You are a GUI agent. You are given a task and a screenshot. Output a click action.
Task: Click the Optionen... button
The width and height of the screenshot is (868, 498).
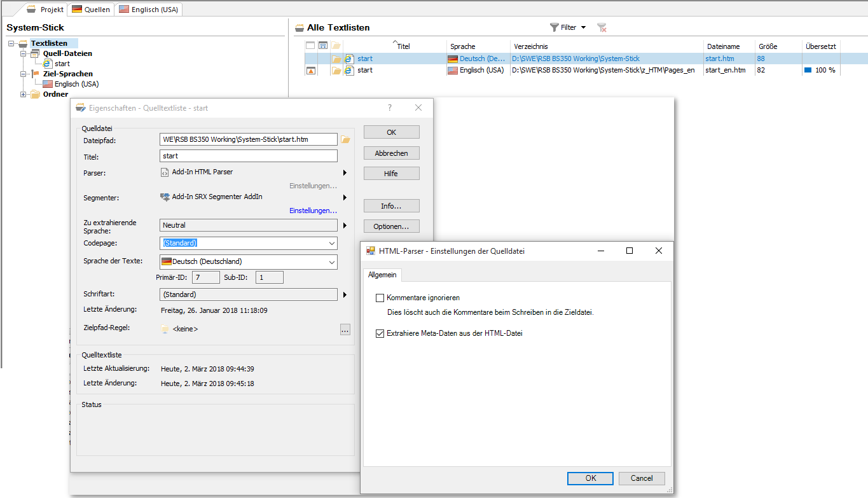pyautogui.click(x=391, y=226)
